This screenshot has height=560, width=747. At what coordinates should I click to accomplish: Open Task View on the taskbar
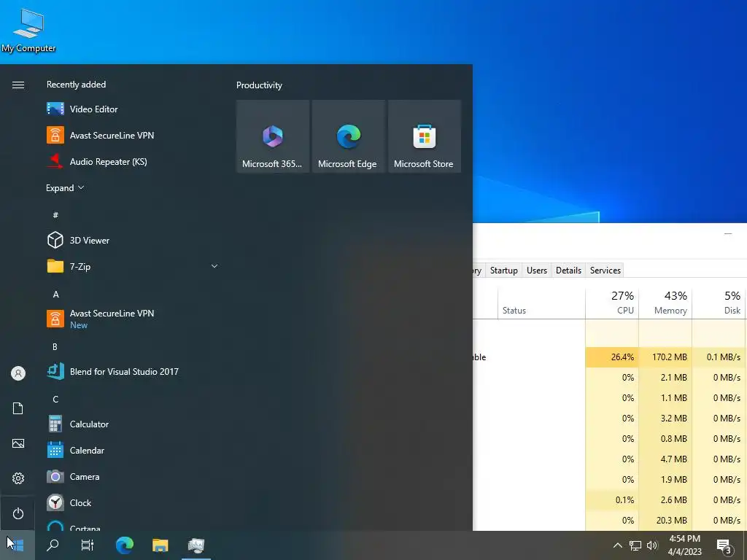click(88, 545)
